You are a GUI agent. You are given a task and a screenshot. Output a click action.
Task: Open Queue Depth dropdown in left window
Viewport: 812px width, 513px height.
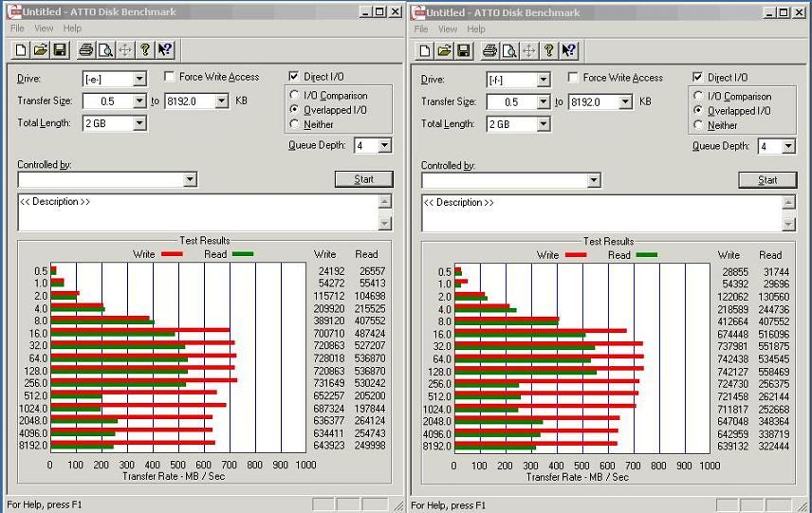pos(384,146)
